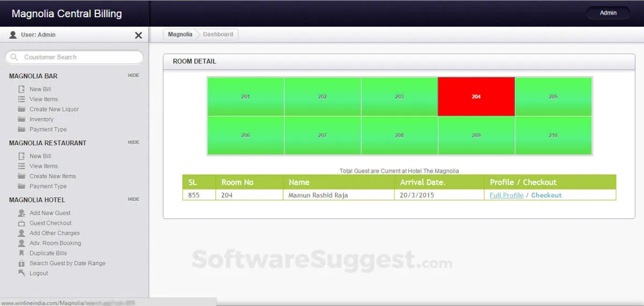Click the Logout arrow icon

(x=21, y=273)
